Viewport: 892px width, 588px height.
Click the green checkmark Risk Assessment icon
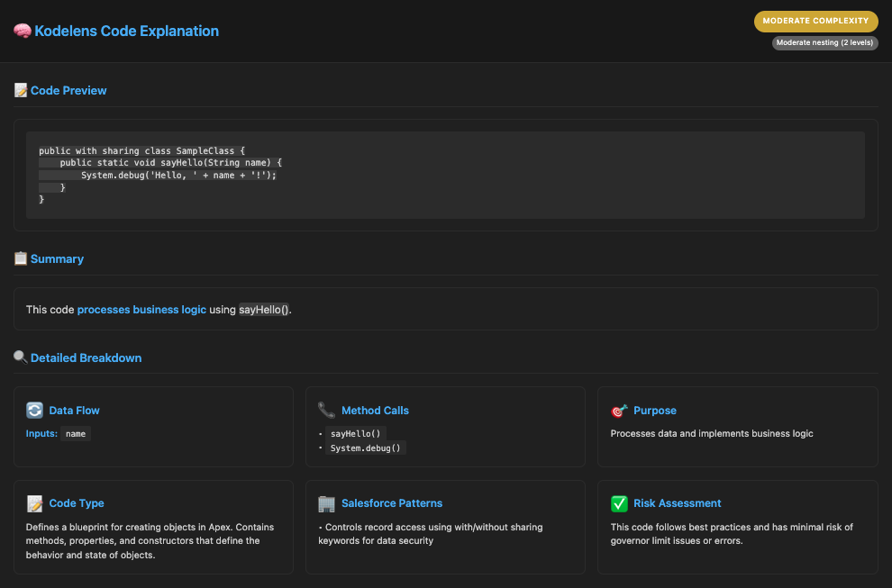click(x=619, y=503)
